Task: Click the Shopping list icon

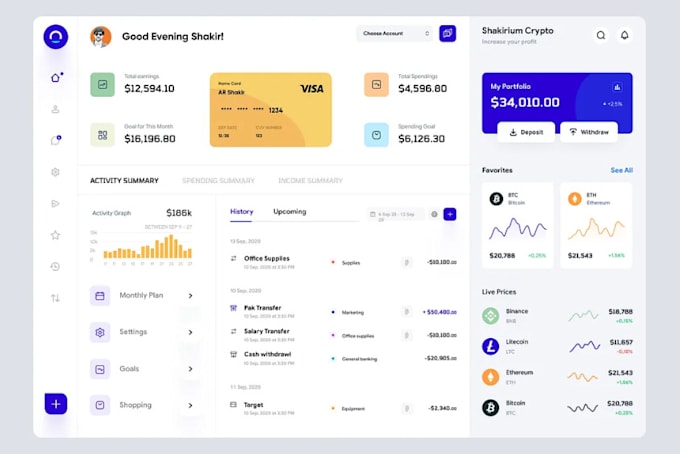Action: click(100, 405)
